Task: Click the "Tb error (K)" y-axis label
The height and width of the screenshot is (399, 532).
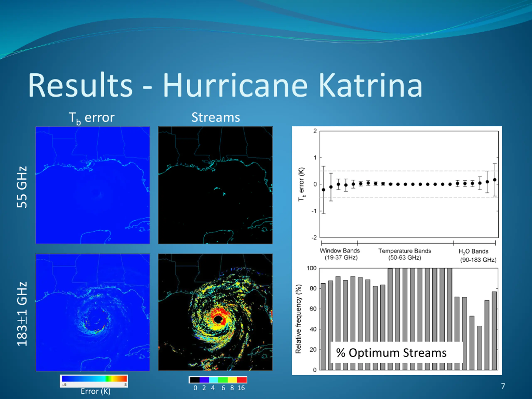Action: pyautogui.click(x=301, y=185)
